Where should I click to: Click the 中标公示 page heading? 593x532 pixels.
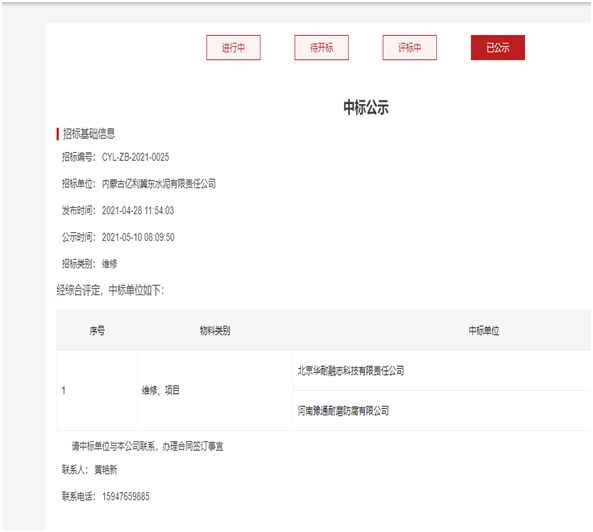366,107
